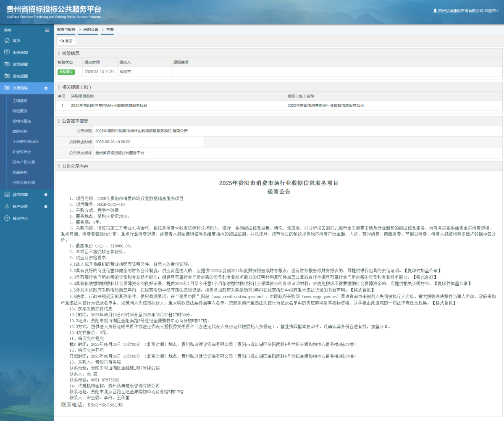504x421 pixels.
Task: Select 工程建设 in the sidebar submenu
Action: 20,101
